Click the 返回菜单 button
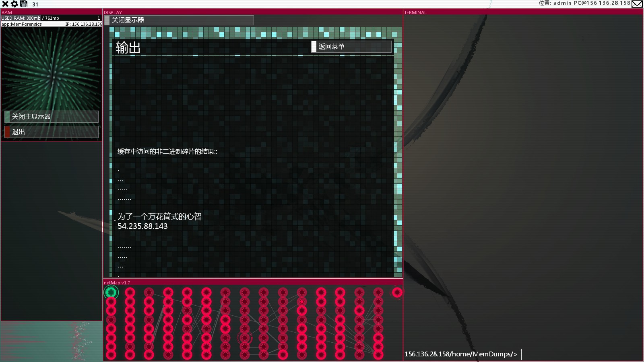 coord(351,47)
